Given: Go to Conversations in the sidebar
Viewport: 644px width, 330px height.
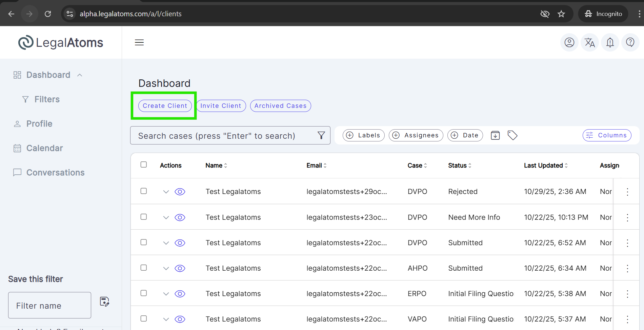Looking at the screenshot, I should point(55,173).
